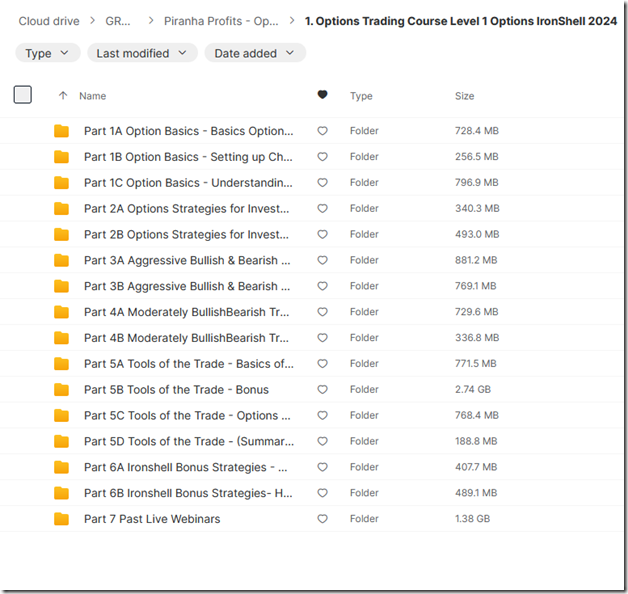Screen dimensions: 628x594
Task: Click folder icon of Part 5B Tools of the Trade - Bonus
Action: click(x=62, y=390)
